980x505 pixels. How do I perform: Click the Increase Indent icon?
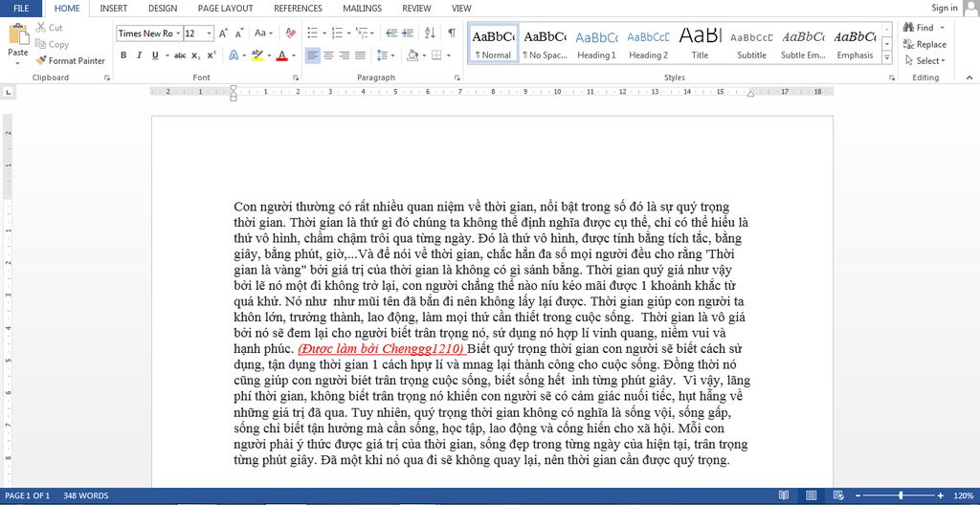point(408,33)
